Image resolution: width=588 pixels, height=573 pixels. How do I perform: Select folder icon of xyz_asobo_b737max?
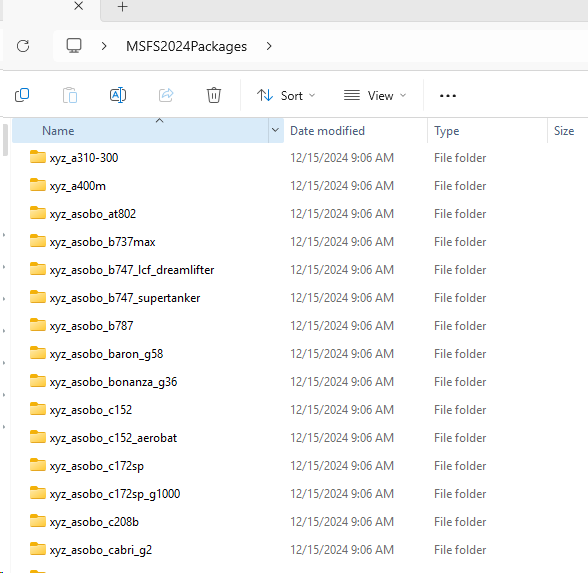(38, 241)
